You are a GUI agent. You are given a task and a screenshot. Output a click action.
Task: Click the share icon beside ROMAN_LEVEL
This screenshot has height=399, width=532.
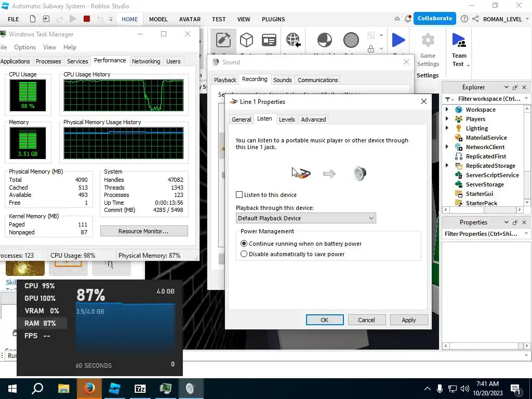pos(475,19)
